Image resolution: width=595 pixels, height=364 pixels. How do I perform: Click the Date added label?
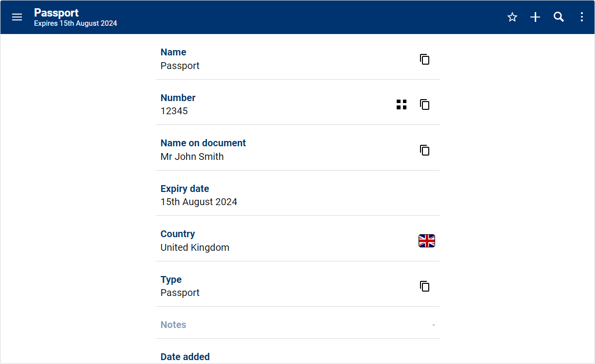point(185,357)
